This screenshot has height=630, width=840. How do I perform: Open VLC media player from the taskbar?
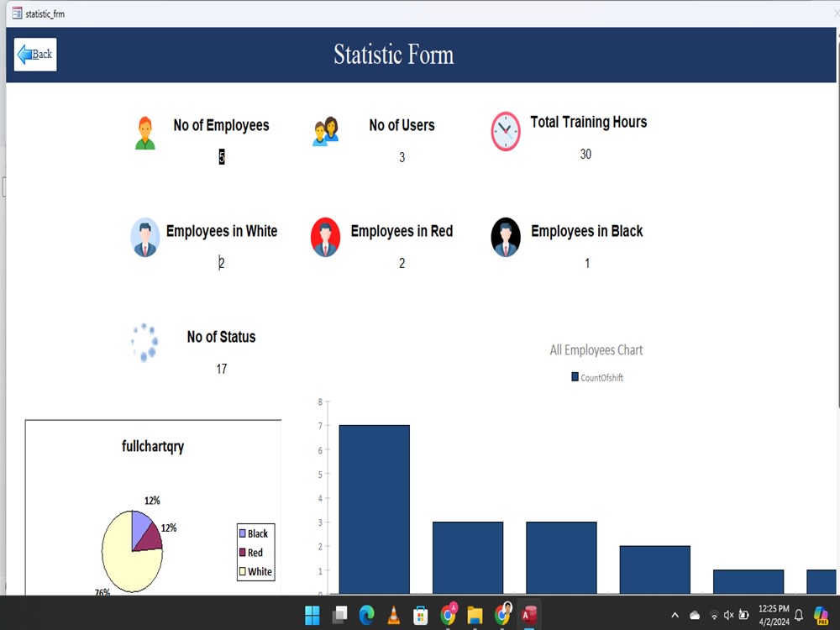[x=394, y=616]
